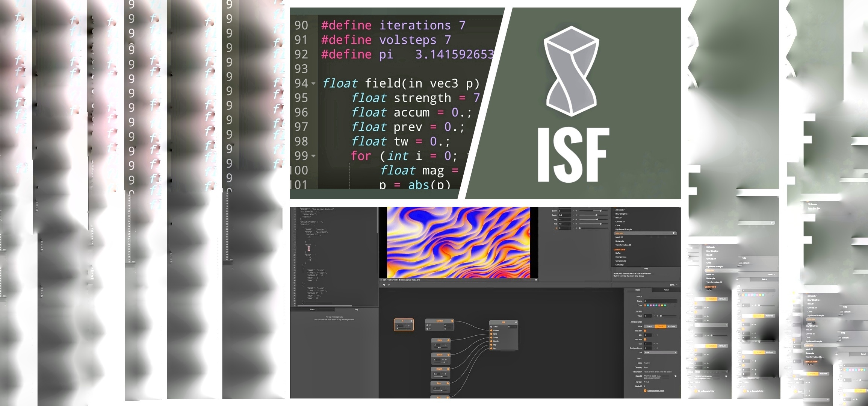Click the Depth parameter slider handle
This screenshot has width=868, height=406.
(x=596, y=215)
